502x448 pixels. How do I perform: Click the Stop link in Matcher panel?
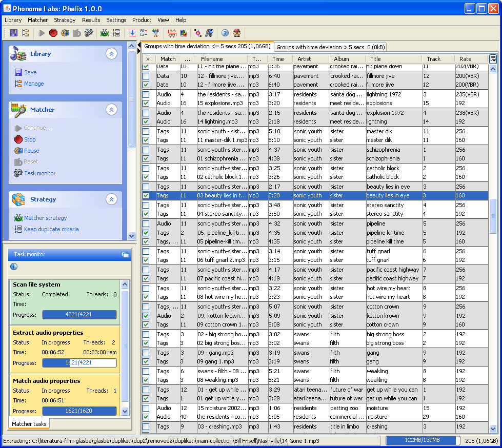pyautogui.click(x=30, y=139)
